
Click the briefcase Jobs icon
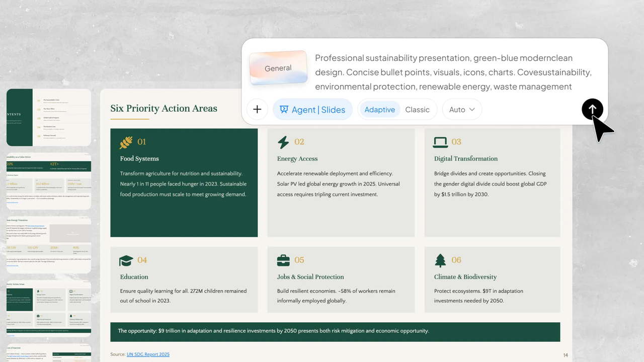pyautogui.click(x=283, y=260)
